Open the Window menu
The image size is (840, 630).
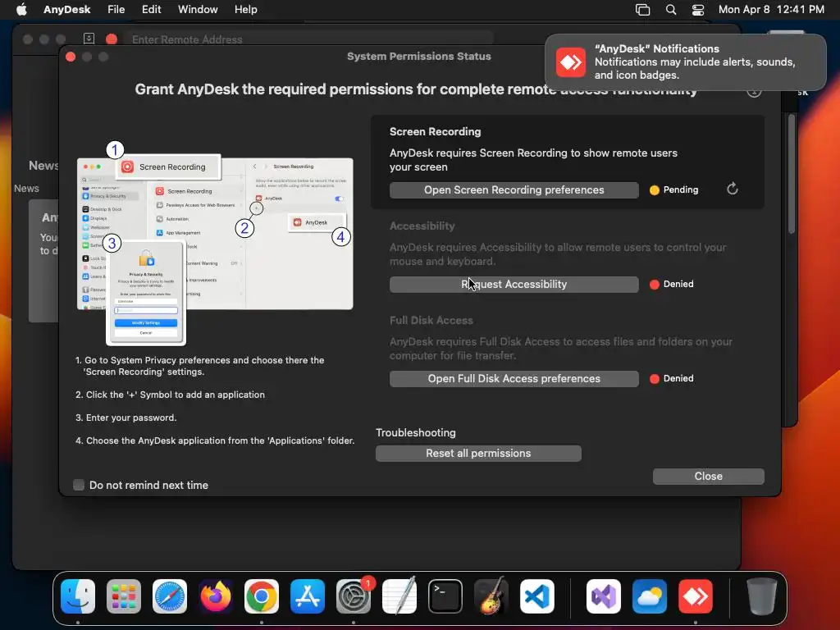pyautogui.click(x=198, y=10)
